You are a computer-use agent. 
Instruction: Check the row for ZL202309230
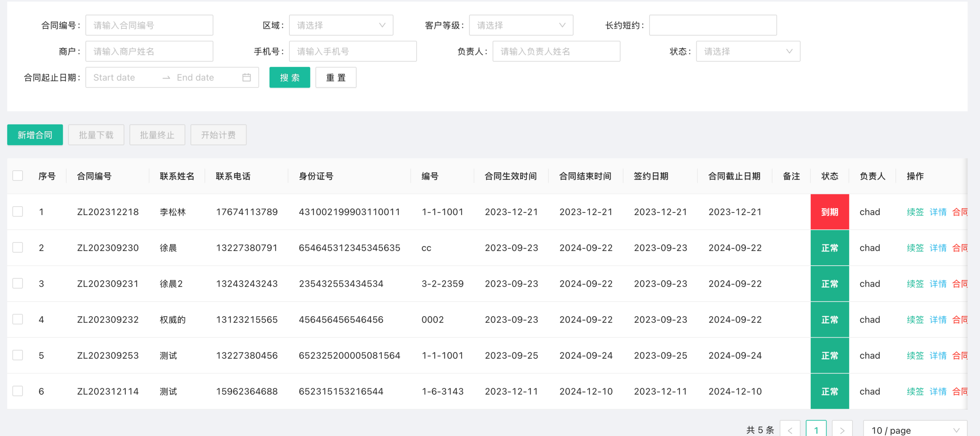(18, 247)
